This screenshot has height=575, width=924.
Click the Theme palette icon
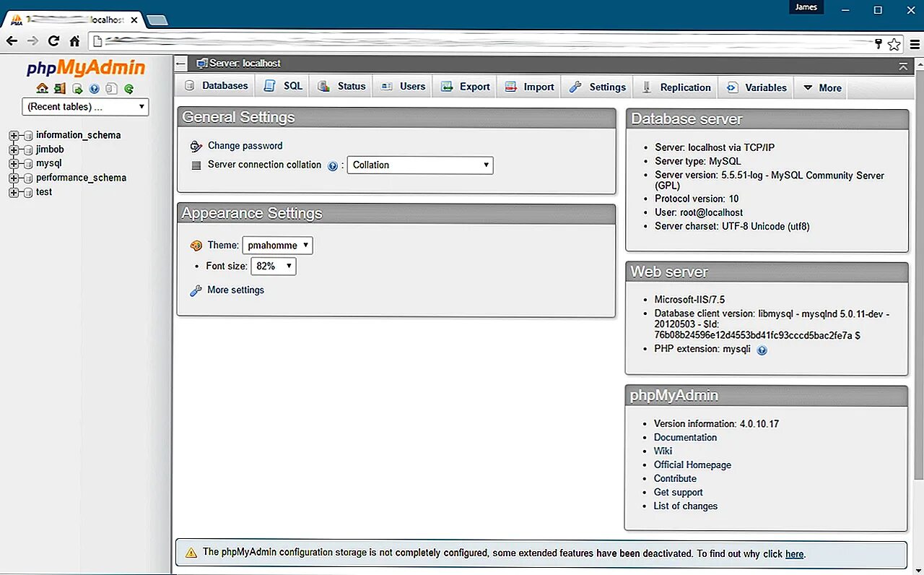click(x=196, y=246)
